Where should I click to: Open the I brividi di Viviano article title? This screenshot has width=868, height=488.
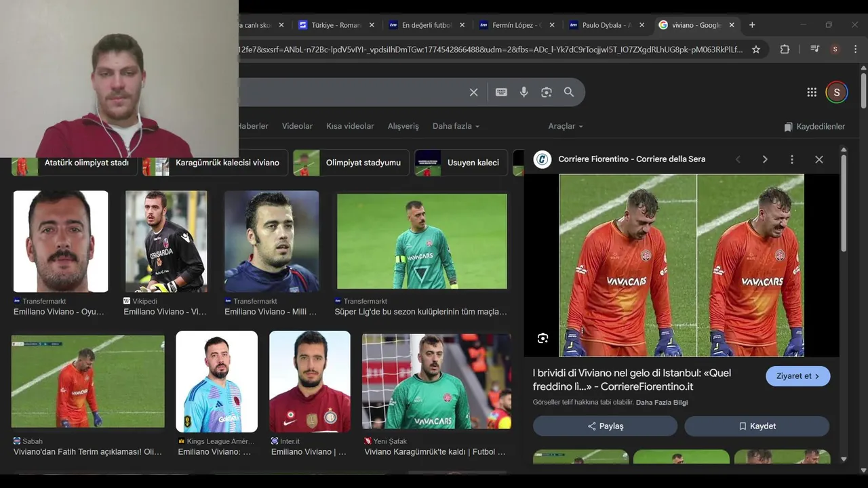[x=632, y=380]
